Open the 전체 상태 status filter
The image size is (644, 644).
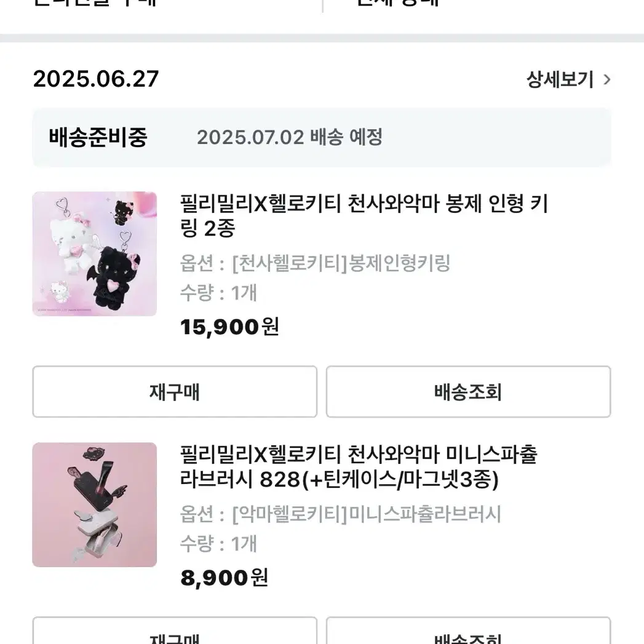click(x=398, y=3)
